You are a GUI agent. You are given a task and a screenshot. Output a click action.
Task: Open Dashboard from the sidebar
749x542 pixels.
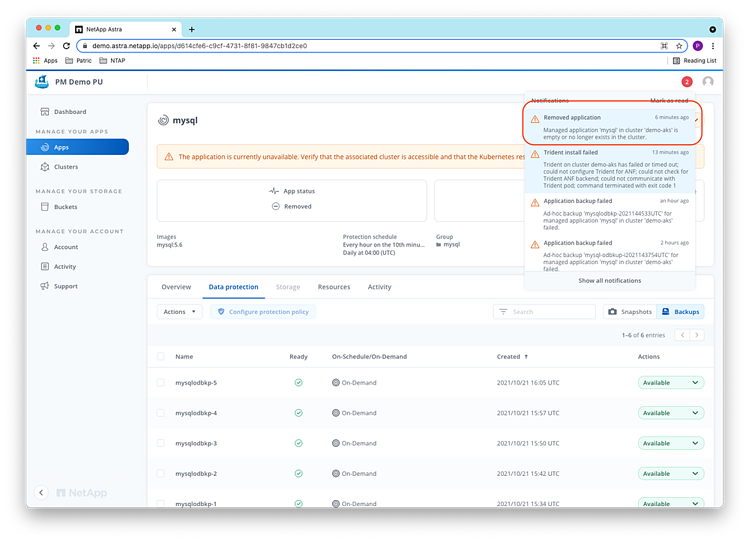[69, 111]
